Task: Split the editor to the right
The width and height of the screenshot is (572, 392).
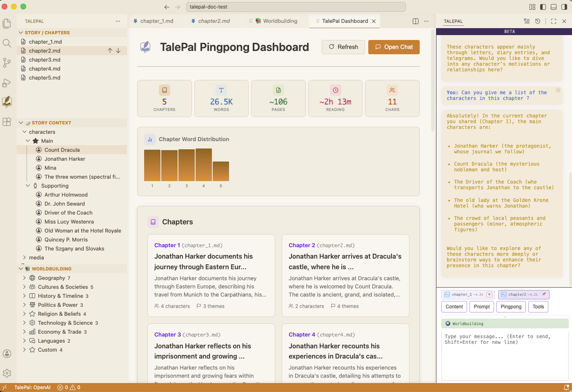Action: (416, 21)
